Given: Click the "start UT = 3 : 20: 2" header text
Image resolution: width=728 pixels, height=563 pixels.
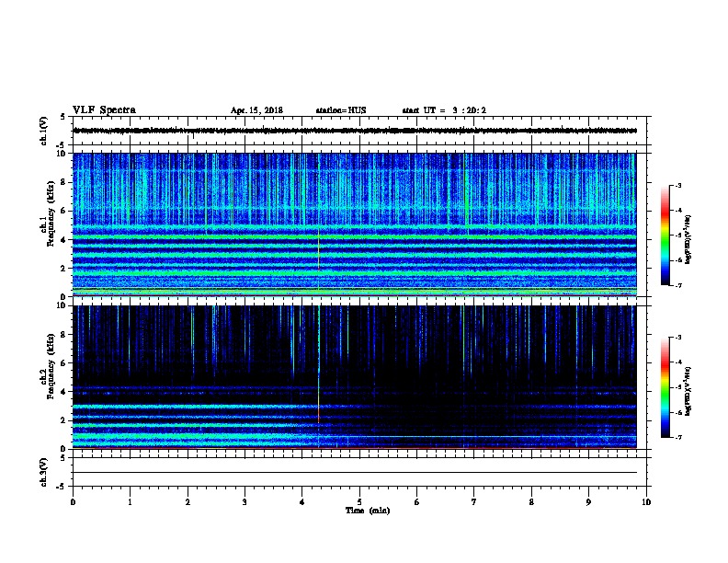Looking at the screenshot, I should click(444, 110).
